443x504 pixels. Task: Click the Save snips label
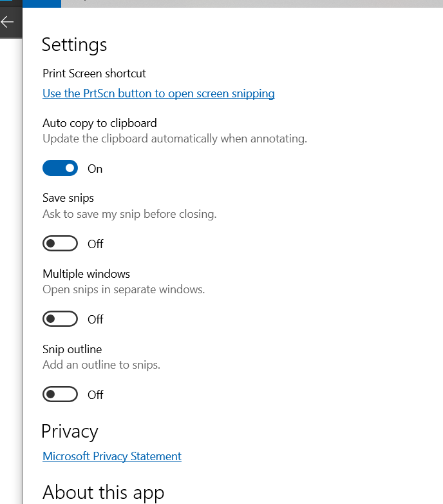[68, 198]
